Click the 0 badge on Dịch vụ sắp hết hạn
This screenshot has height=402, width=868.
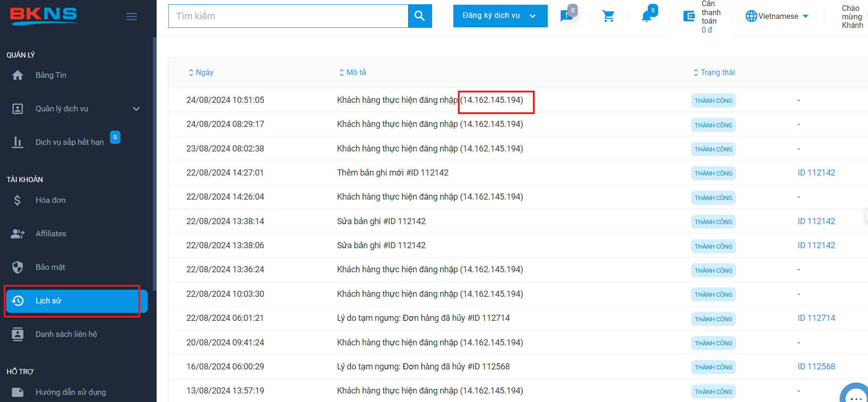115,137
